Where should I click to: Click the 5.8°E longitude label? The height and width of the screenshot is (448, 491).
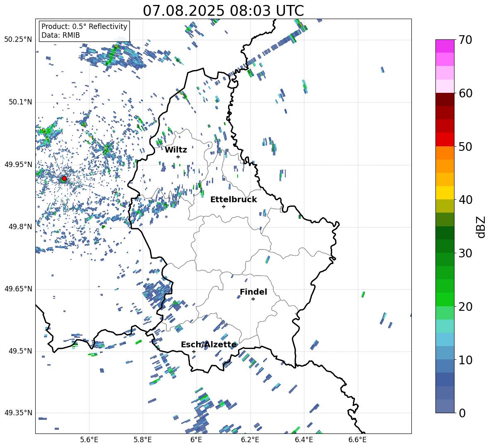[143, 440]
